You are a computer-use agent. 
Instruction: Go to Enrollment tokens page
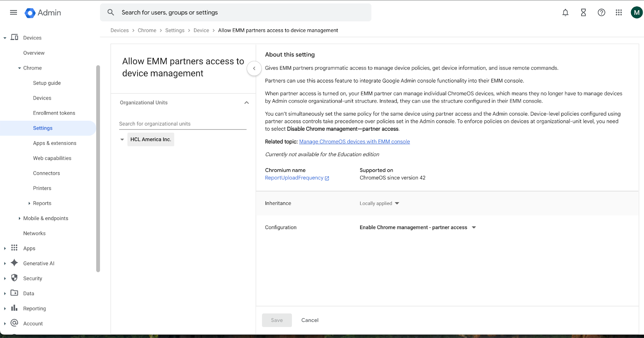click(54, 113)
